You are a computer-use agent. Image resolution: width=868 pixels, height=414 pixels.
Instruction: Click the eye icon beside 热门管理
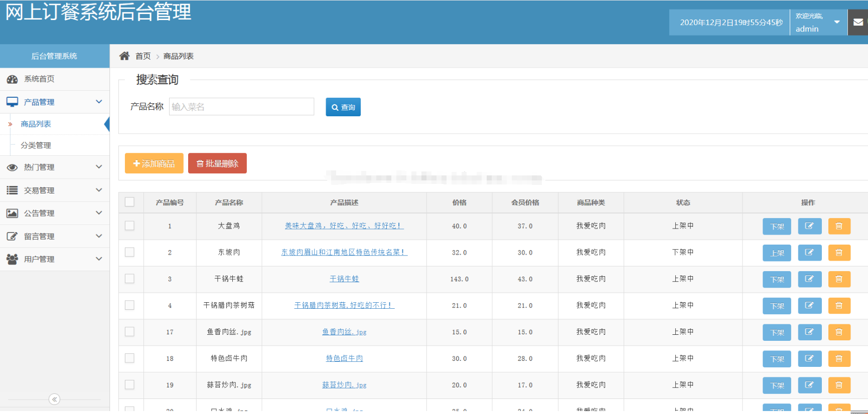pyautogui.click(x=12, y=167)
